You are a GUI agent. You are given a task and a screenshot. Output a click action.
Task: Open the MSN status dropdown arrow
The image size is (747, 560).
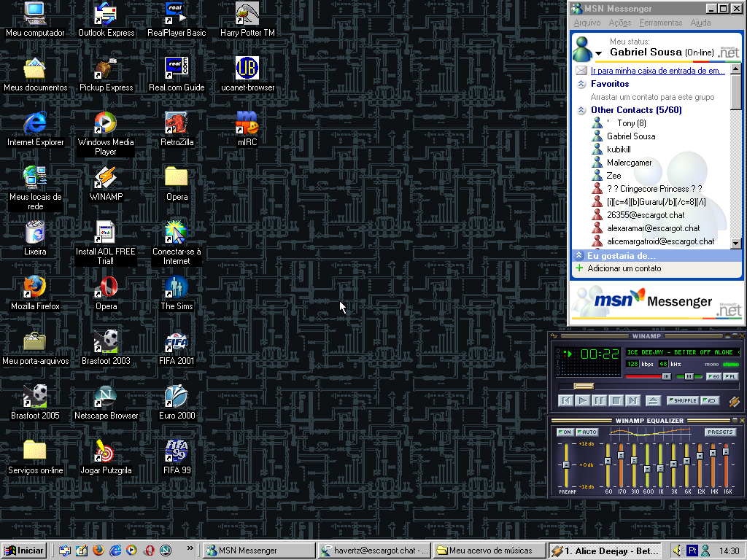click(x=599, y=52)
